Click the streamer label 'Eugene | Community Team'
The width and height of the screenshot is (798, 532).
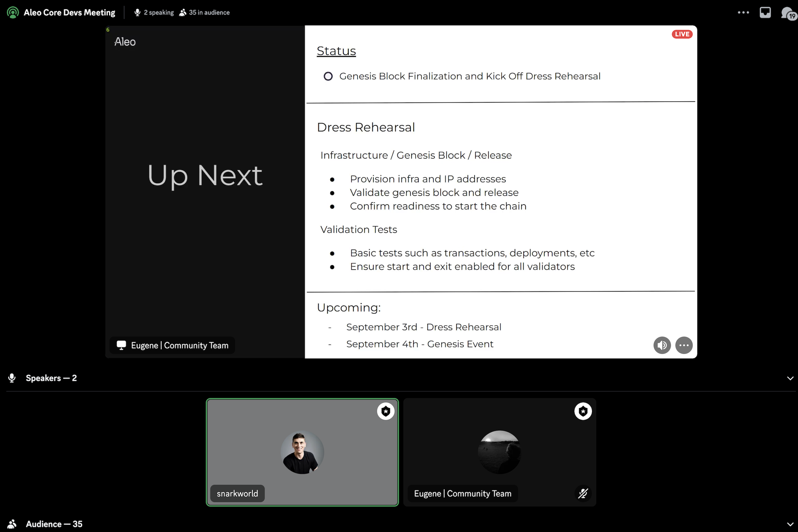[x=180, y=345]
